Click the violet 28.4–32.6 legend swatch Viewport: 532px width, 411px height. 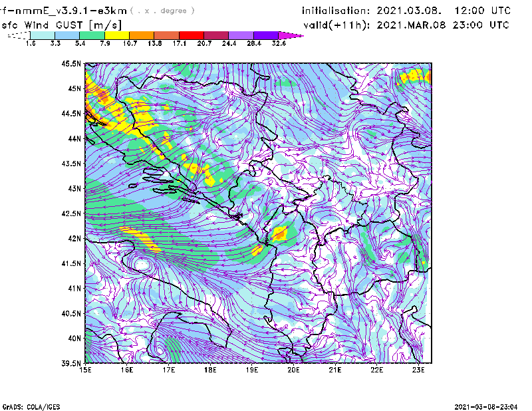coord(266,35)
